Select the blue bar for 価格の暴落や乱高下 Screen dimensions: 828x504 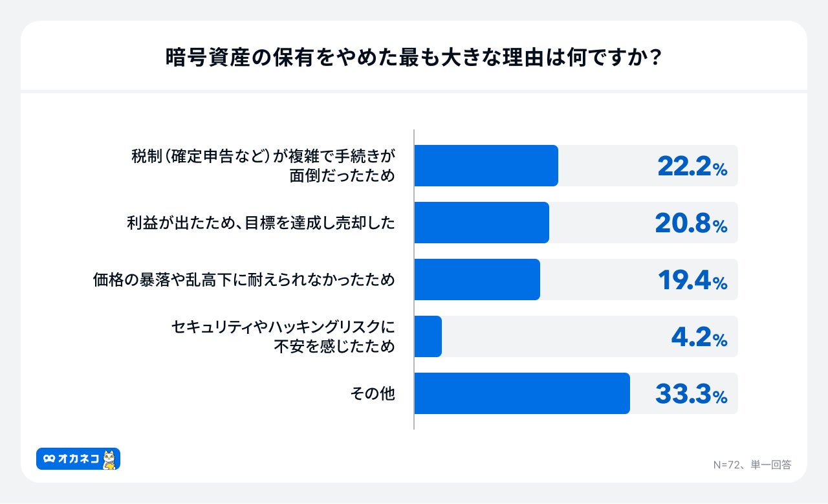(477, 279)
